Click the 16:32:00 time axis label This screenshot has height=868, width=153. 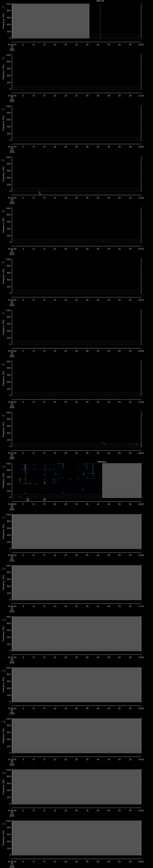(12, 708)
